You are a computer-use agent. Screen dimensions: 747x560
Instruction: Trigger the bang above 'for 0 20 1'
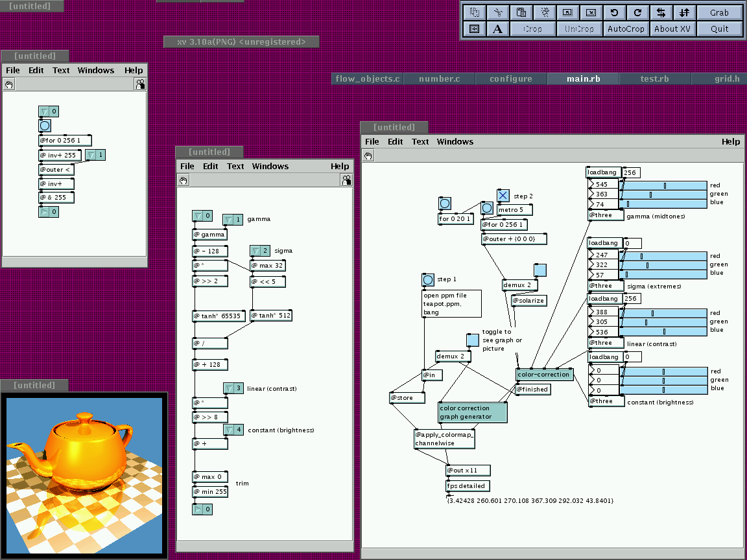pos(444,204)
